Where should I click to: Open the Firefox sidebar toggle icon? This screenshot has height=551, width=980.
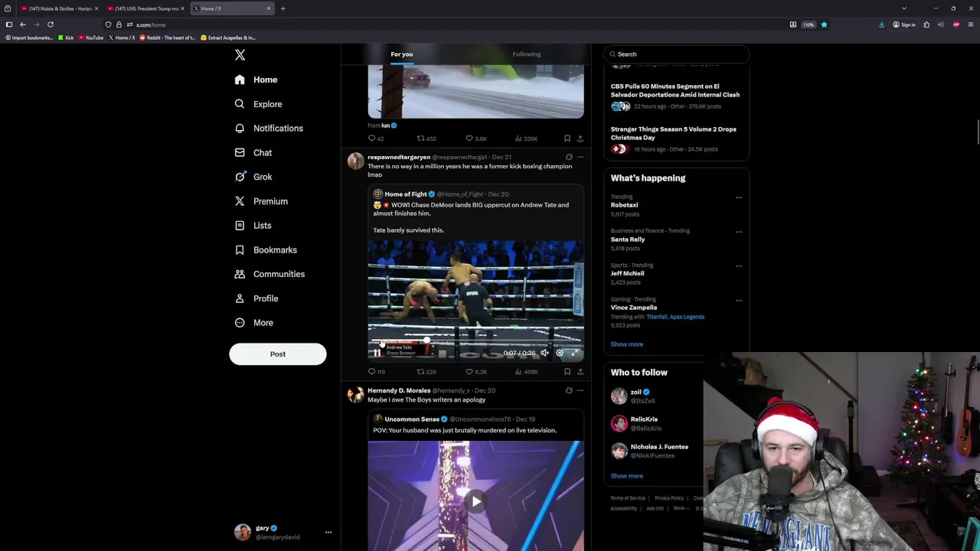9,24
